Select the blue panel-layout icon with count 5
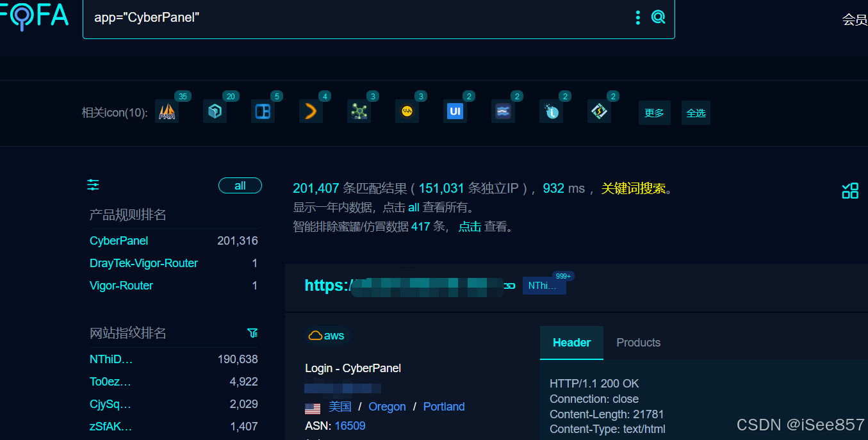This screenshot has height=440, width=868. 263,111
